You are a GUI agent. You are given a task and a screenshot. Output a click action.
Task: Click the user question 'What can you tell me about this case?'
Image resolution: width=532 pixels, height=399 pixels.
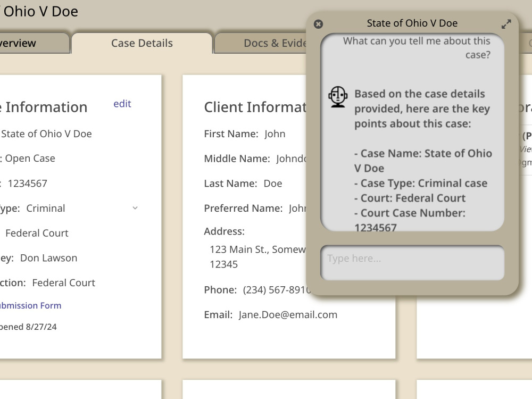click(x=417, y=48)
